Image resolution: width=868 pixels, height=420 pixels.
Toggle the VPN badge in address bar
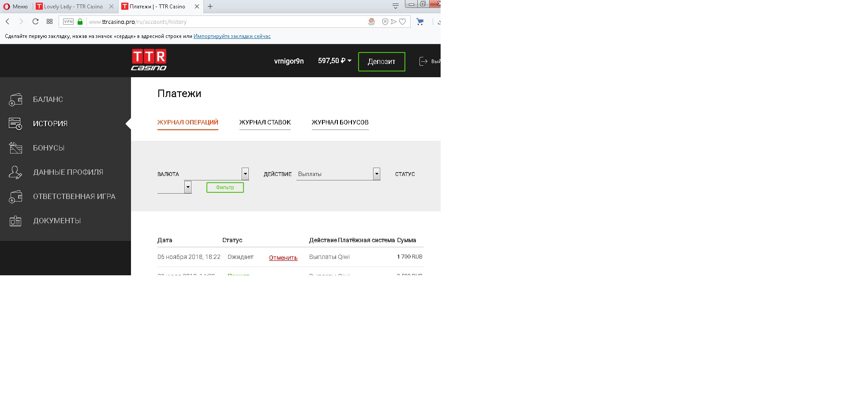[68, 22]
